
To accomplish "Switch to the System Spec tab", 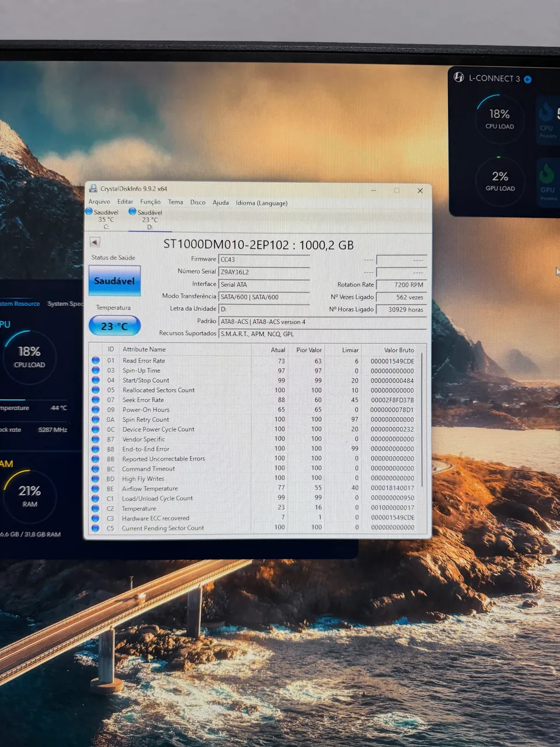I will tap(65, 303).
